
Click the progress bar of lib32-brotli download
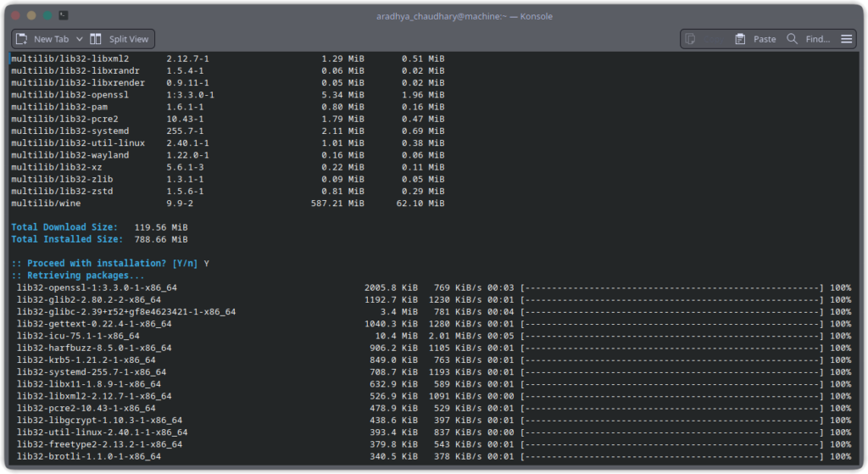click(672, 457)
